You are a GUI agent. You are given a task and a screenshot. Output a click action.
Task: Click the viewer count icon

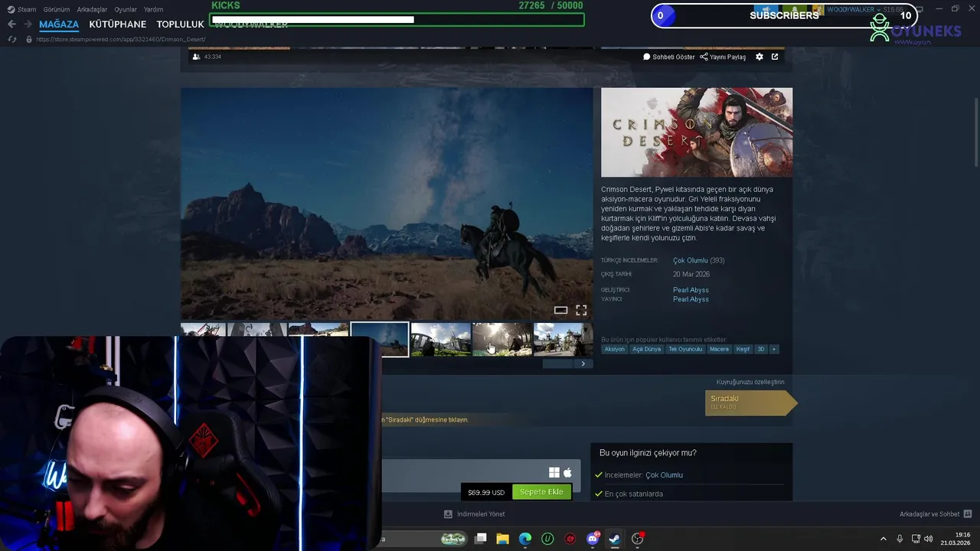click(x=196, y=57)
